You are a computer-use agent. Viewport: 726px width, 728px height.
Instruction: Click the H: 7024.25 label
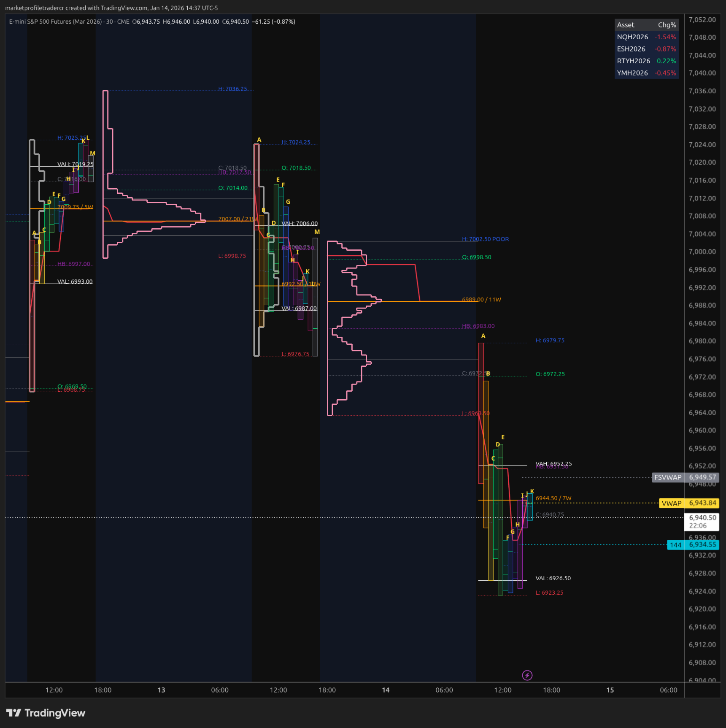tap(296, 142)
